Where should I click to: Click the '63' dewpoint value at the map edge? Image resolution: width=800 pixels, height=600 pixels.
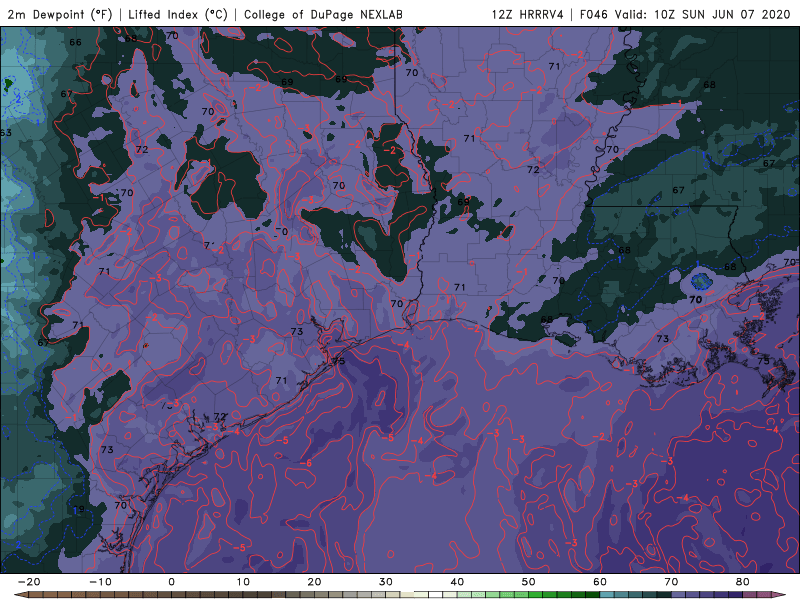[6, 133]
